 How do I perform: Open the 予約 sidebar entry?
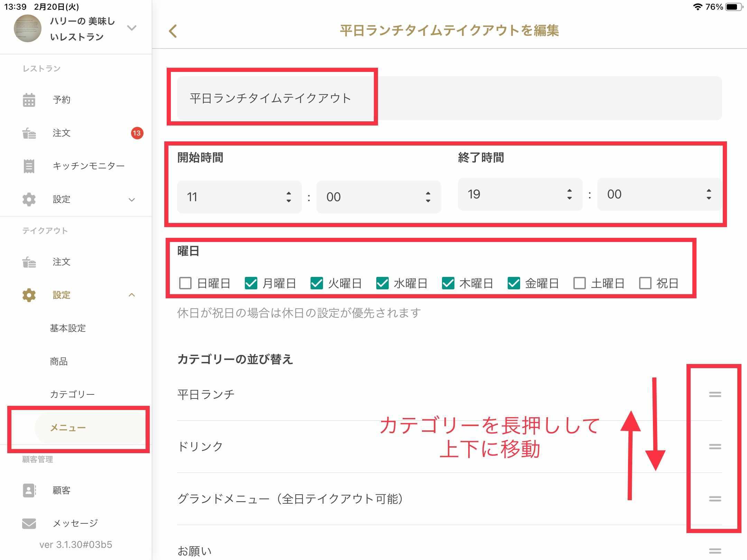[x=62, y=100]
